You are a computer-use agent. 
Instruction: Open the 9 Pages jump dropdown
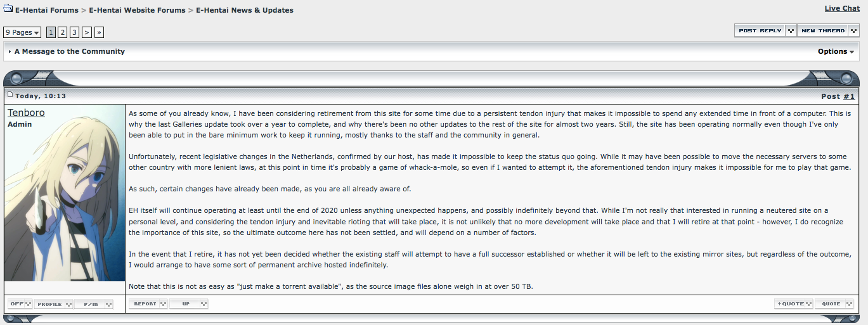click(22, 32)
